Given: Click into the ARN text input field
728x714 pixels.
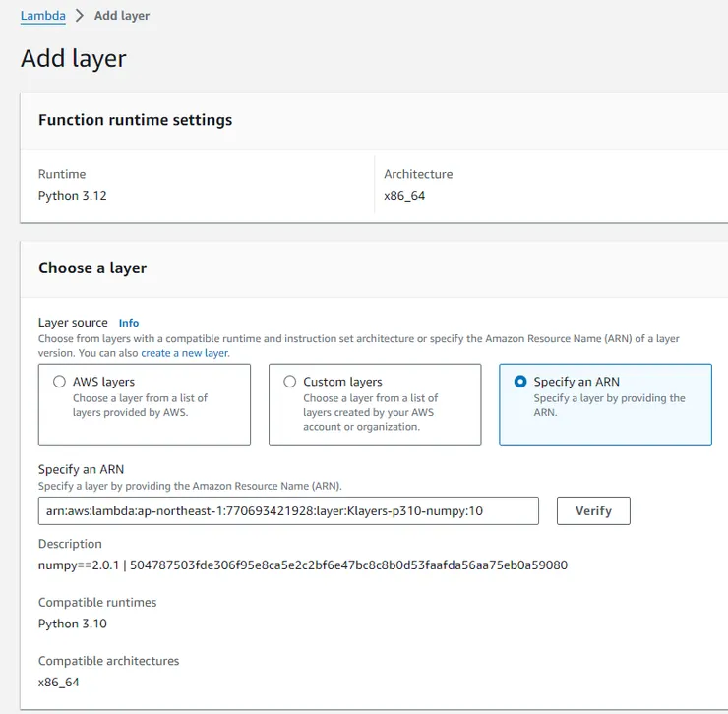Looking at the screenshot, I should [288, 511].
